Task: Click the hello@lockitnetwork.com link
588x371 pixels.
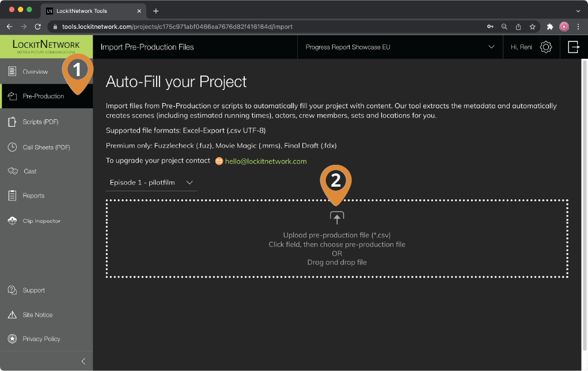Action: point(265,161)
